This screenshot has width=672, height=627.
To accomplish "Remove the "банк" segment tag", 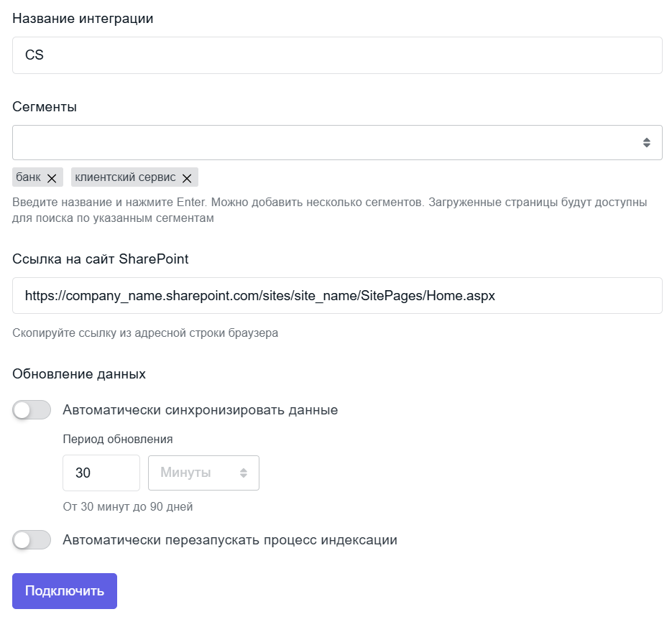I will coord(51,178).
